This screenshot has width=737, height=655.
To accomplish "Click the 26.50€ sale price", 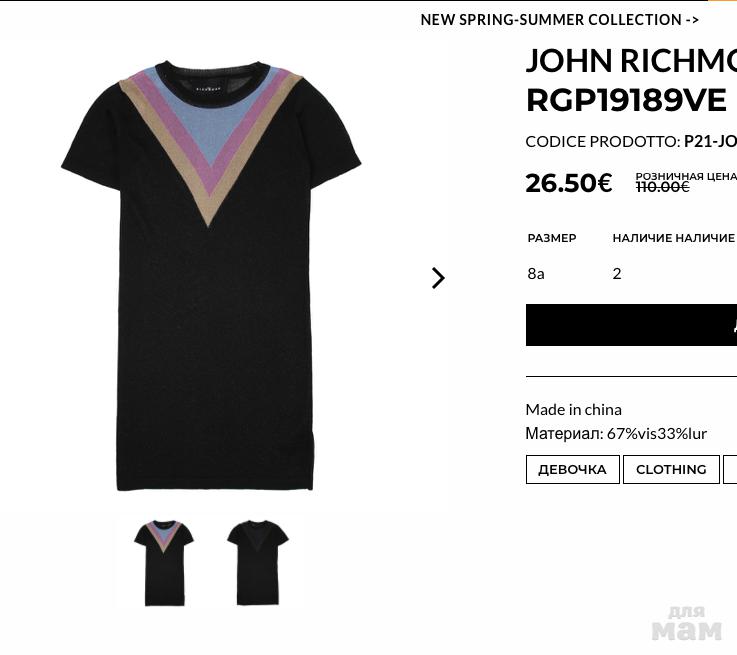I will (569, 183).
